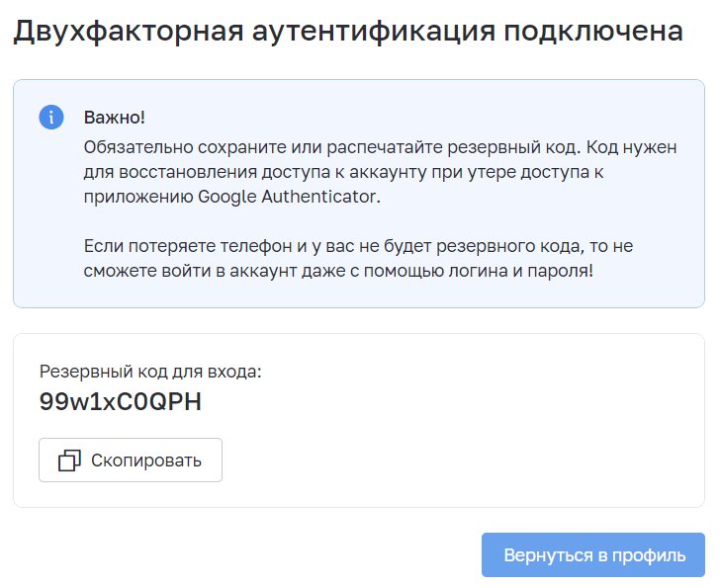Click the copy icon inside Скопировать button
This screenshot has width=720, height=588.
tap(69, 461)
